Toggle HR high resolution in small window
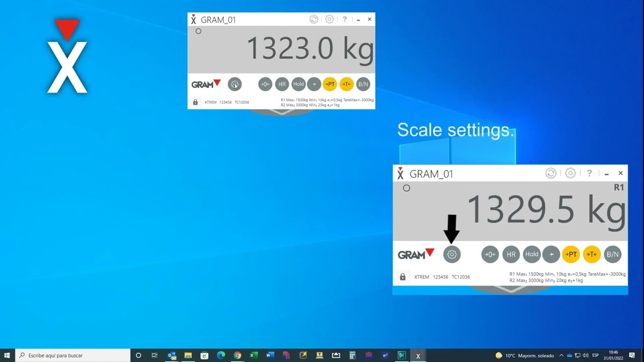The image size is (644, 362). point(282,84)
